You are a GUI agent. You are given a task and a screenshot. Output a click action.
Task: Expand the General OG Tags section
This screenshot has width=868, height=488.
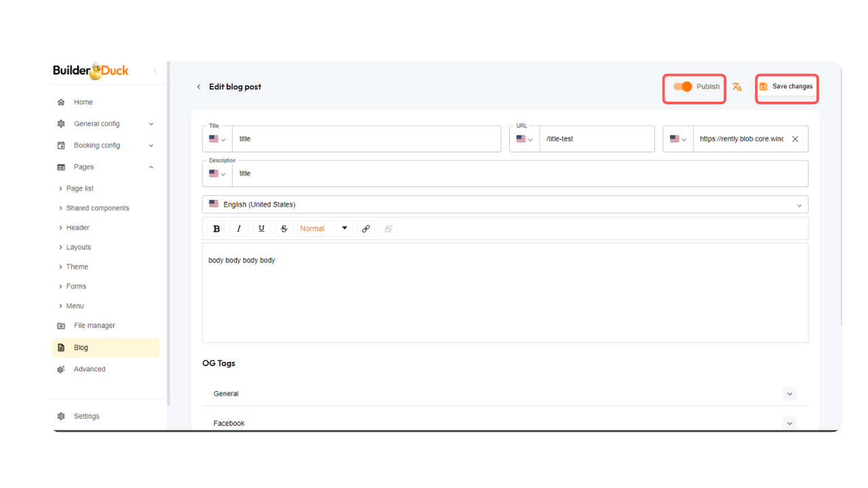[789, 394]
